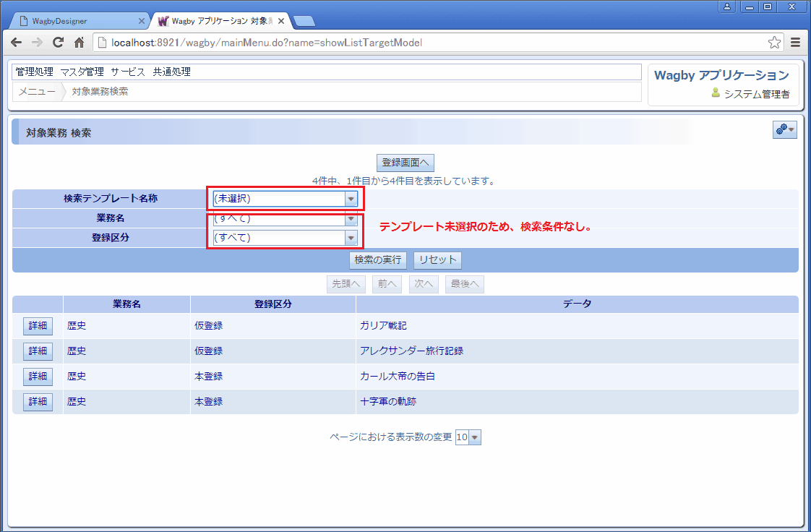Click the 業務名 column header
The height and width of the screenshot is (532, 811).
coord(126,304)
